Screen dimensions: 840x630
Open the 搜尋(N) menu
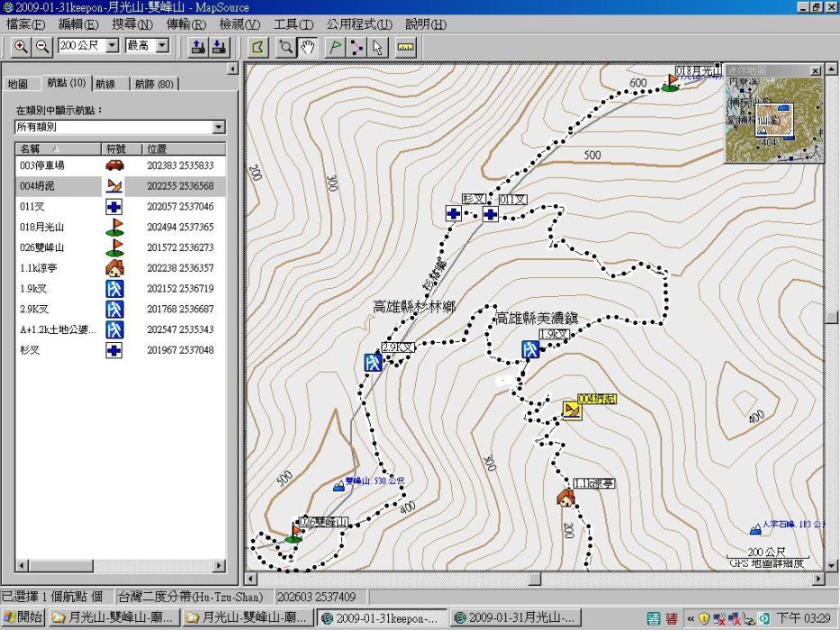coord(132,24)
